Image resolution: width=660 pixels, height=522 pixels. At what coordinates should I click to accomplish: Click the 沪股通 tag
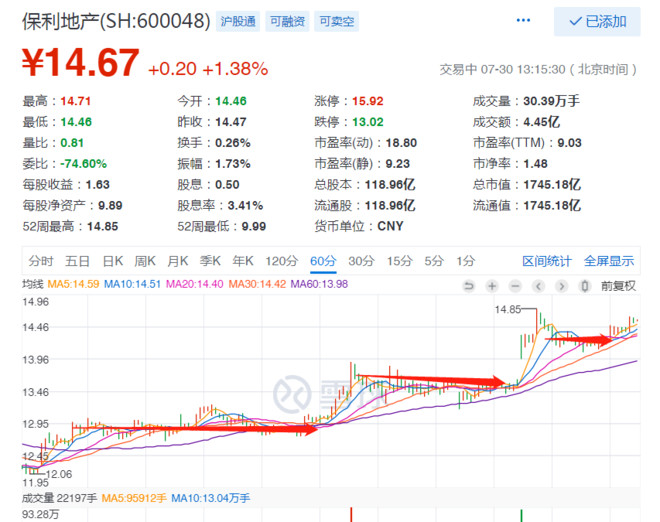click(x=238, y=21)
